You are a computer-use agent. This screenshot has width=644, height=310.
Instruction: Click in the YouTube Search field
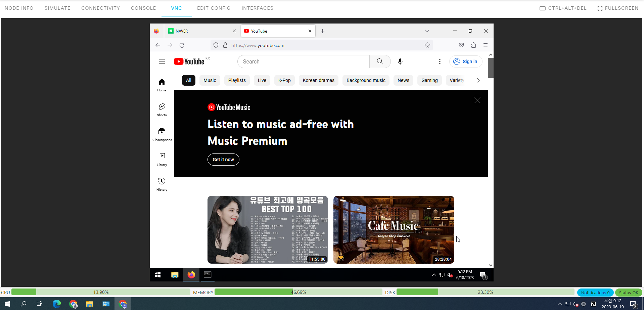[x=304, y=61]
